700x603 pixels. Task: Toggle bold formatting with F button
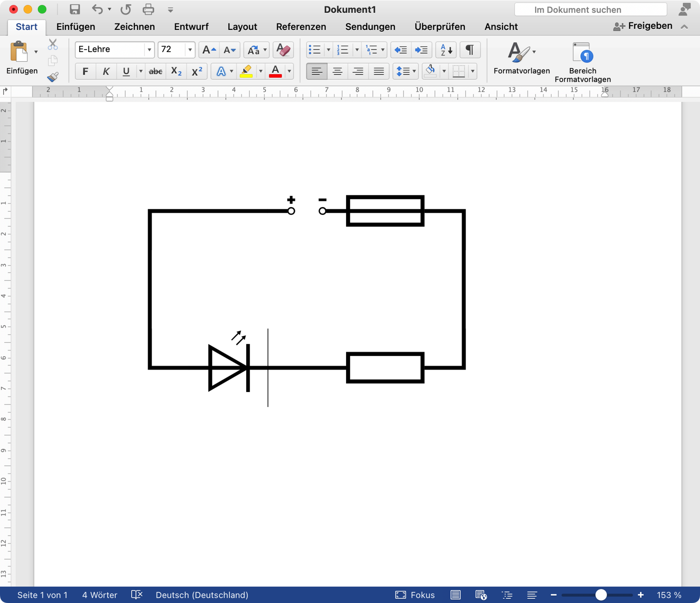coord(85,71)
